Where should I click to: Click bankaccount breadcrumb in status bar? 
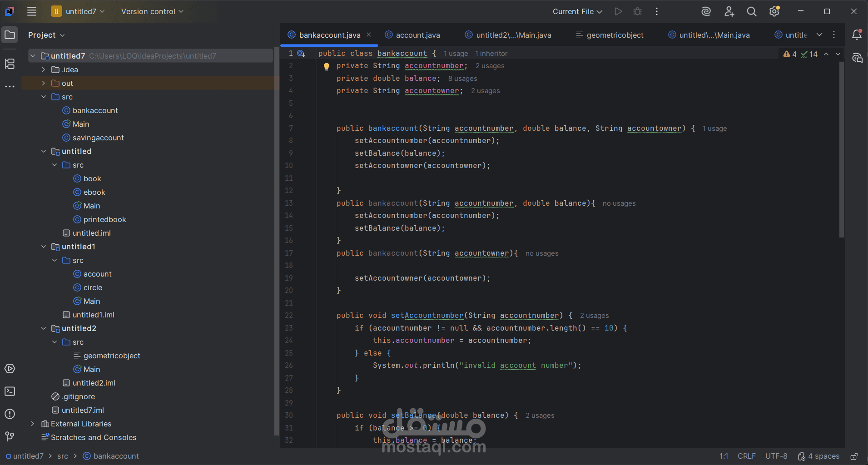coord(111,456)
